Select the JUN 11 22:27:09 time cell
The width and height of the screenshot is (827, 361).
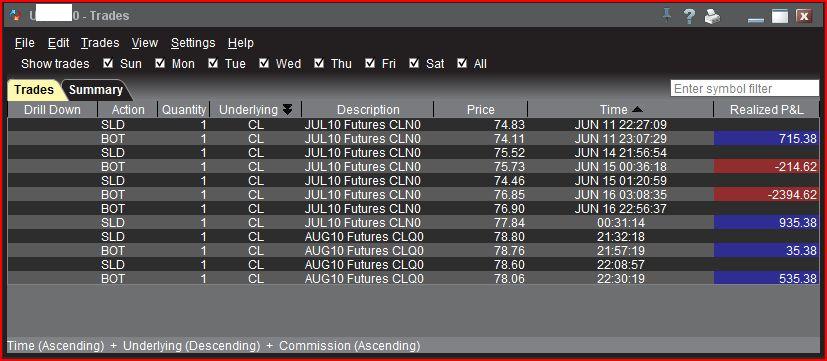click(x=620, y=125)
